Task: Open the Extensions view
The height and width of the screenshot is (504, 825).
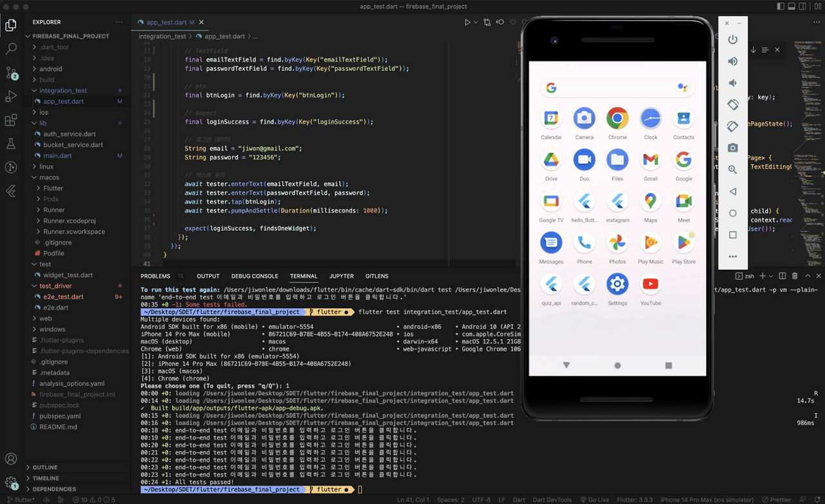Action: [11, 121]
